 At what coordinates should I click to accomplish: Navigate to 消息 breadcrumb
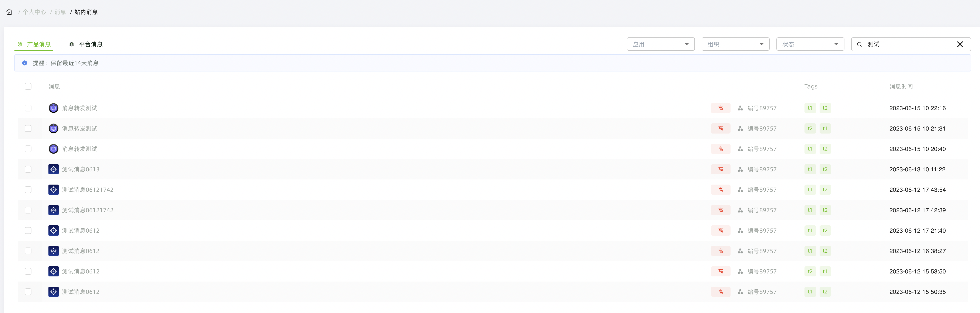pyautogui.click(x=60, y=12)
